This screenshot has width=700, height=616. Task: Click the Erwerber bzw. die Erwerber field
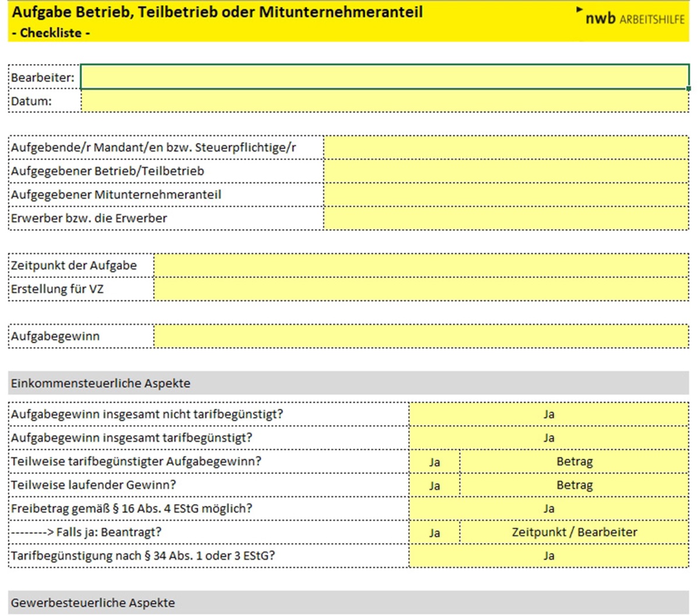point(506,218)
